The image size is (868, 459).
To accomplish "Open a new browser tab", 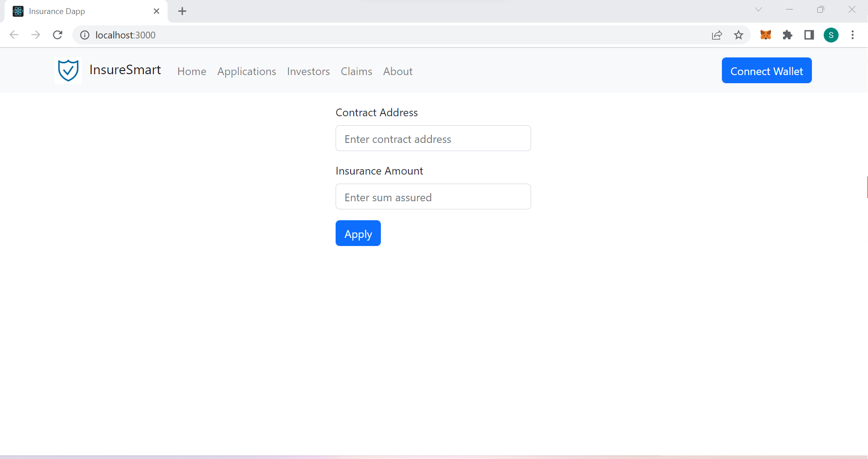I will [182, 11].
